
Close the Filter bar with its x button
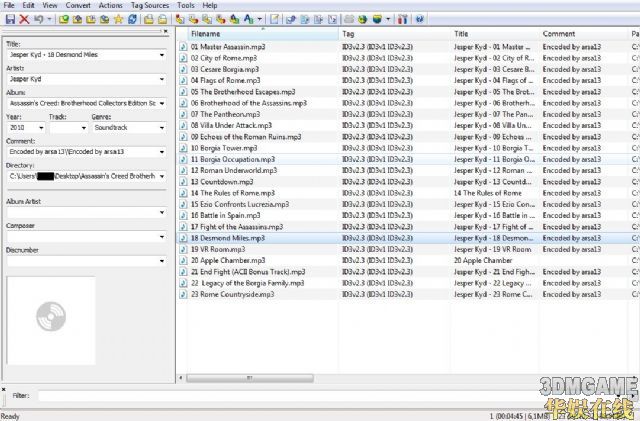[x=4, y=390]
